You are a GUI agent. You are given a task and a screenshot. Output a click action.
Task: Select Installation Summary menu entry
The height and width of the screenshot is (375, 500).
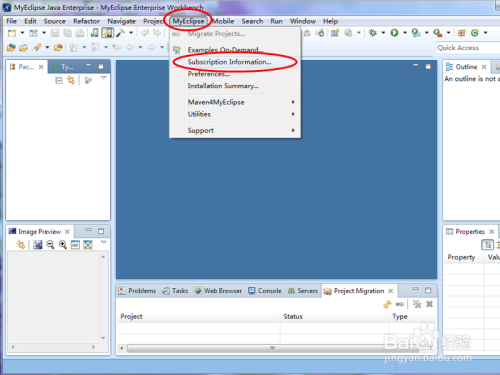pyautogui.click(x=235, y=86)
